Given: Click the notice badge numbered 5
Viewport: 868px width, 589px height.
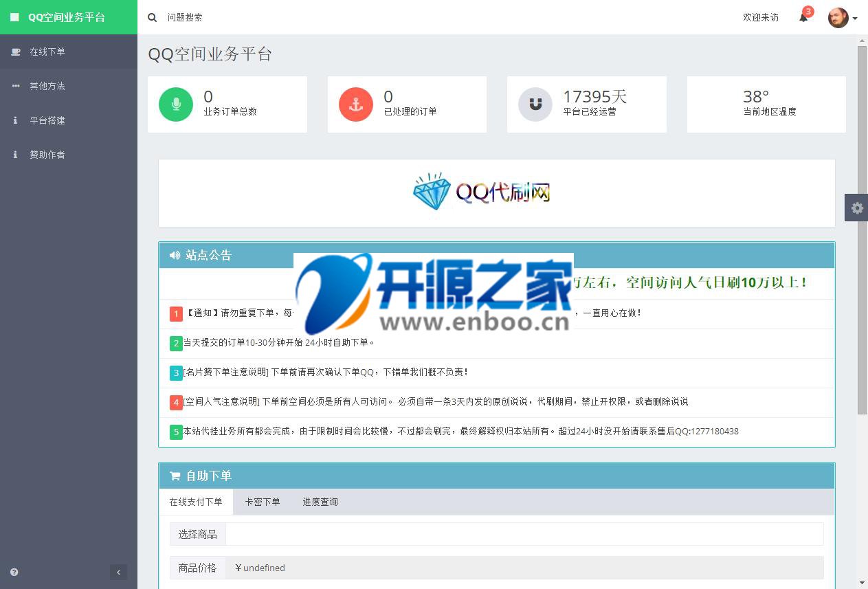Looking at the screenshot, I should 176,432.
